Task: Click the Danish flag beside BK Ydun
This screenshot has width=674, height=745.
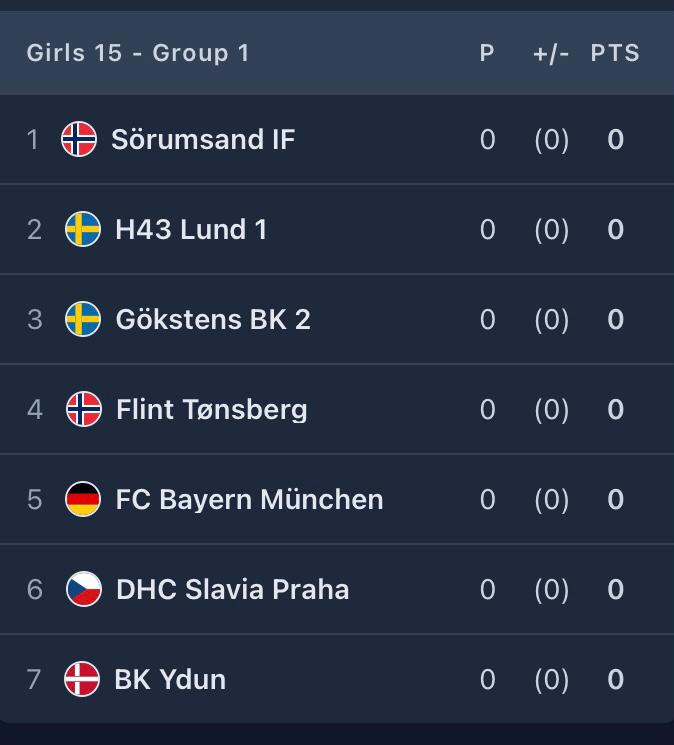Action: click(x=82, y=679)
